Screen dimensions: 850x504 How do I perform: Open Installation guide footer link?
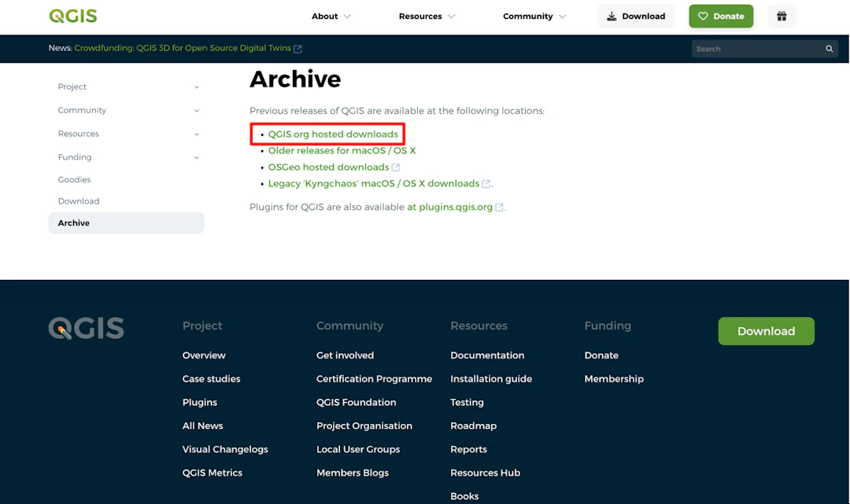[490, 378]
